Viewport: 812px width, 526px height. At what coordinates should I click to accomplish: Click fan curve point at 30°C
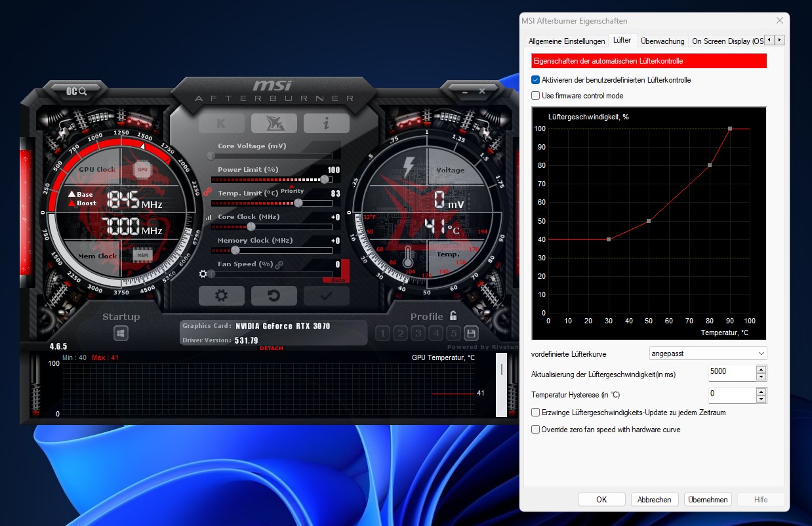pos(609,239)
